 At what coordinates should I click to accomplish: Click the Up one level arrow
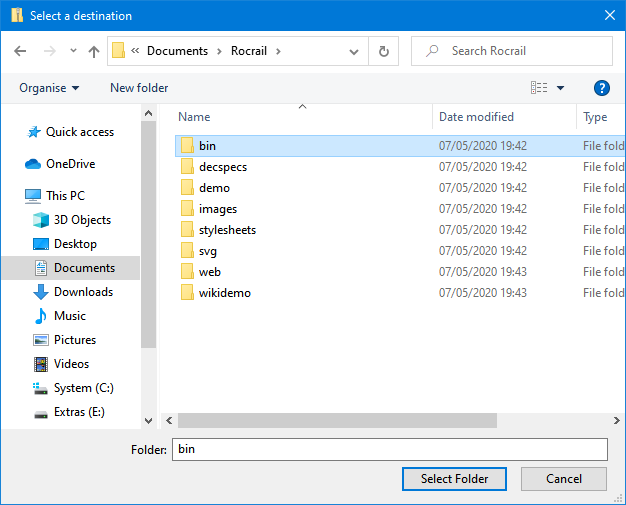pos(94,51)
